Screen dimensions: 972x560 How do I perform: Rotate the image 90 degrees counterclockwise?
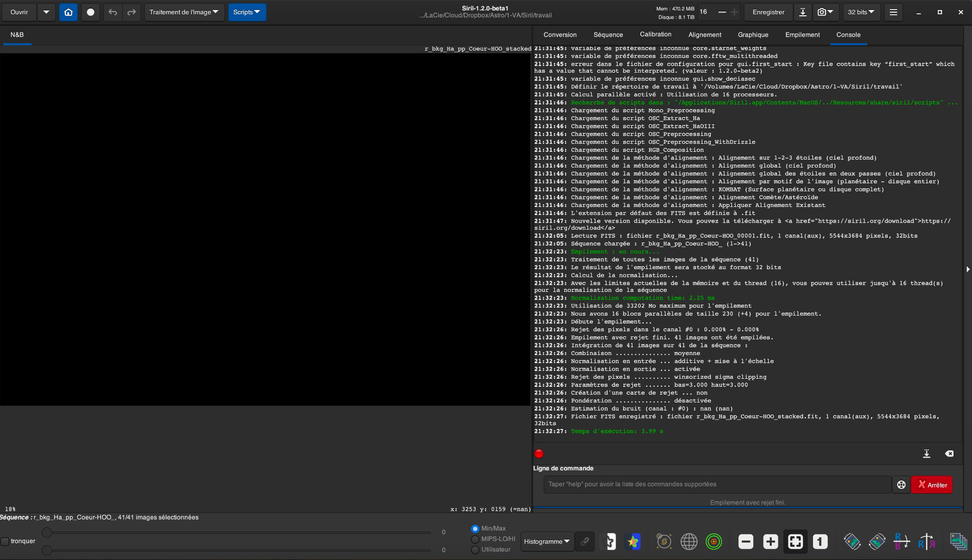(852, 541)
